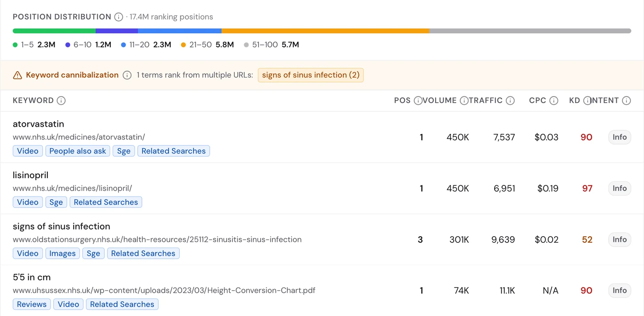This screenshot has height=316, width=644.
Task: Click CPC value N/A
Action: (x=551, y=290)
